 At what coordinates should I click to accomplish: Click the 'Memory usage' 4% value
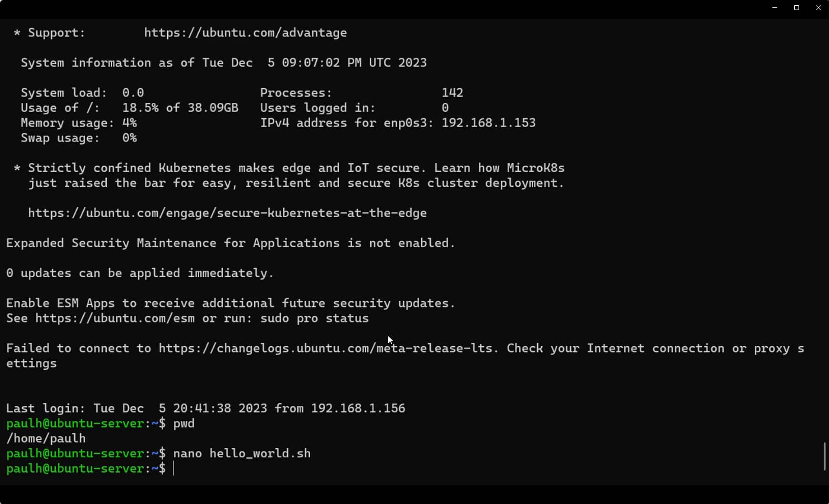tap(130, 123)
